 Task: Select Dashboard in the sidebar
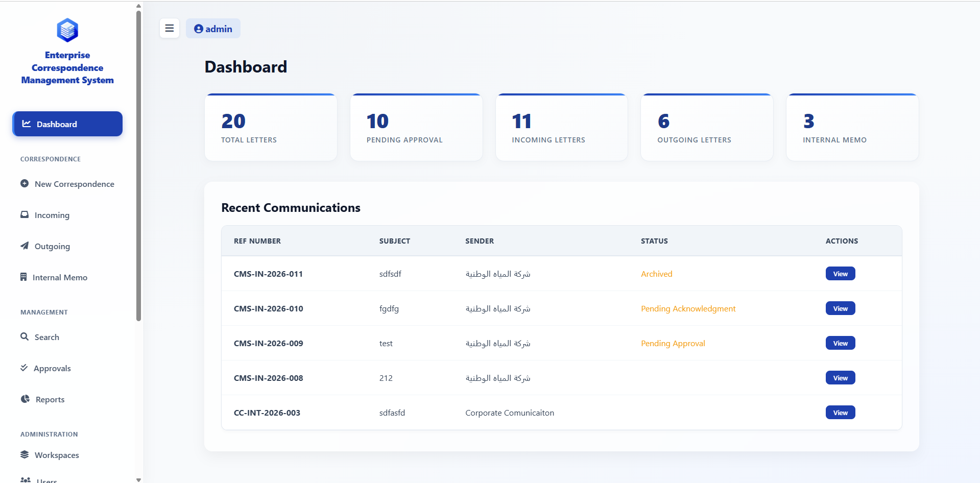point(67,124)
